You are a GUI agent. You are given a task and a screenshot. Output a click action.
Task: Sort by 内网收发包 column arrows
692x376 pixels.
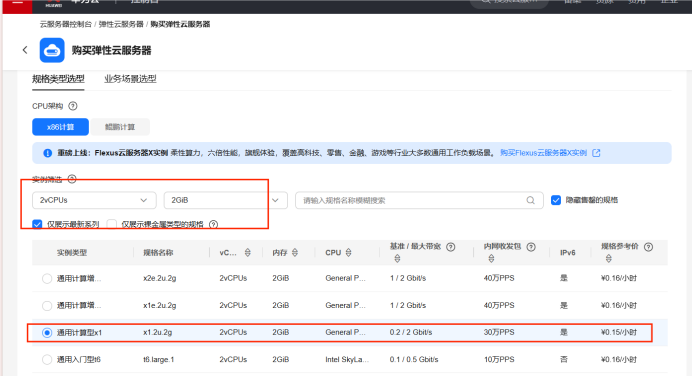(x=491, y=259)
